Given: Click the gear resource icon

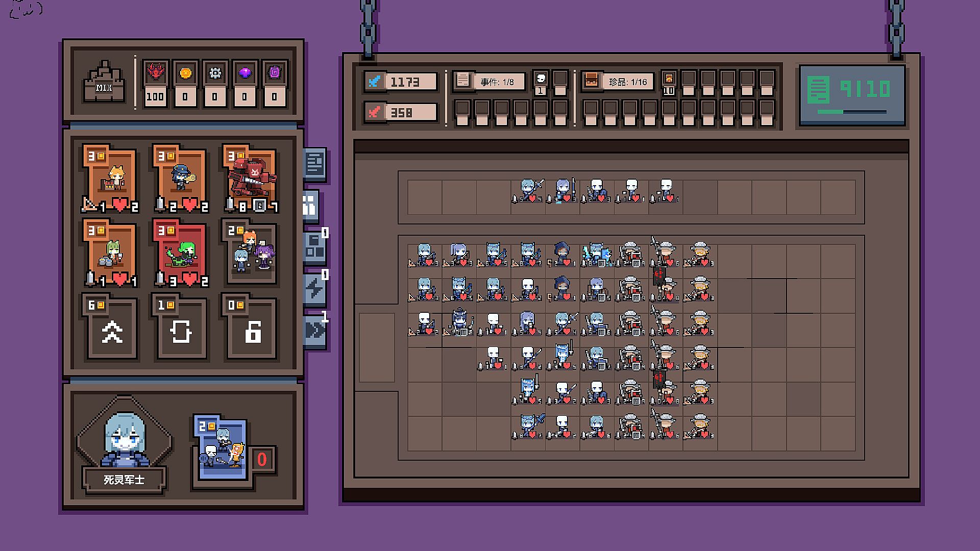Looking at the screenshot, I should 215,73.
